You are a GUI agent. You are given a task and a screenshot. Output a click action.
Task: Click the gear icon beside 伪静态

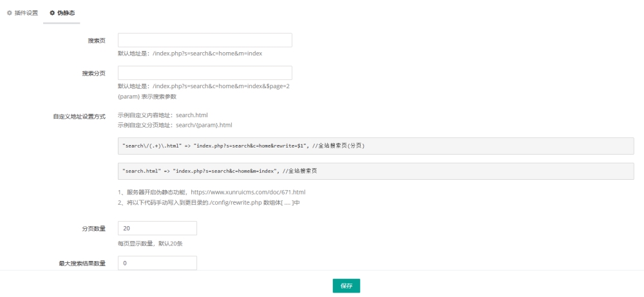pyautogui.click(x=52, y=13)
